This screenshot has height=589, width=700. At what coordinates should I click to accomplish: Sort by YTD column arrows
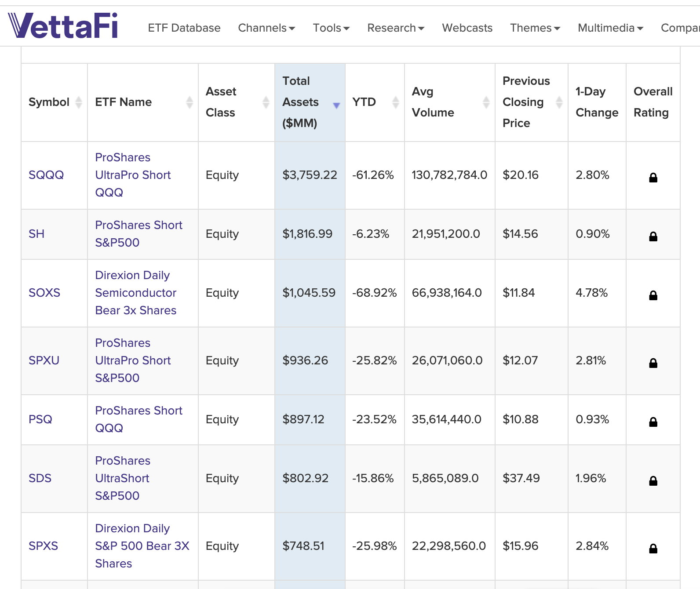(x=396, y=102)
